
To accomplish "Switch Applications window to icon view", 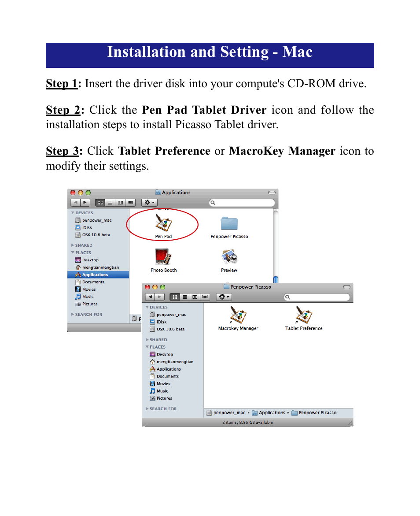I will (100, 202).
